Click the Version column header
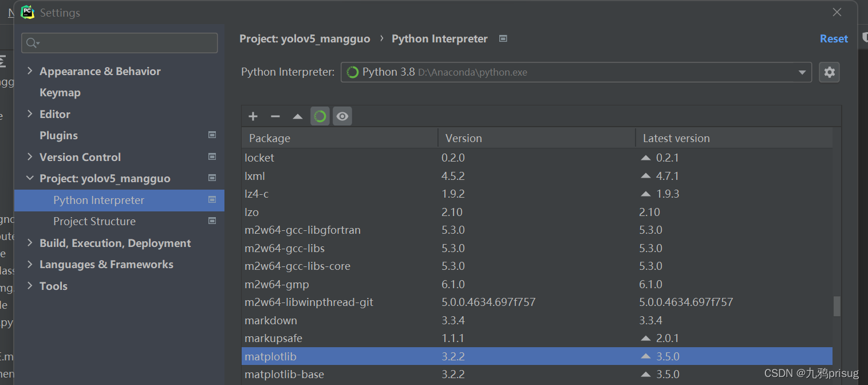868x385 pixels. tap(536, 138)
